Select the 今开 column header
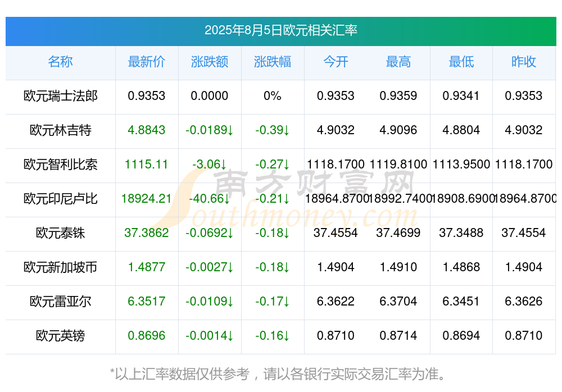The width and height of the screenshot is (562, 392). point(336,62)
